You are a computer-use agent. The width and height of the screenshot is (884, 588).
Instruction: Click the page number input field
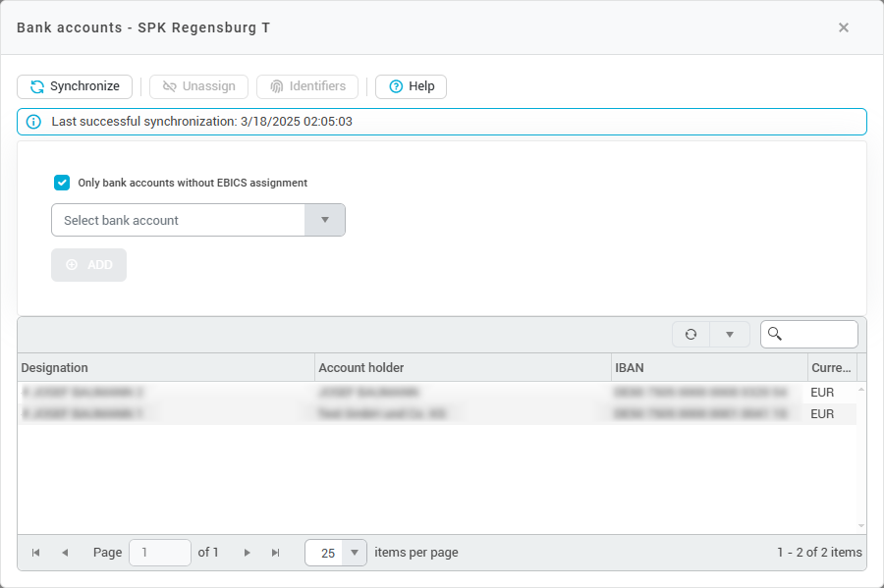pyautogui.click(x=160, y=553)
